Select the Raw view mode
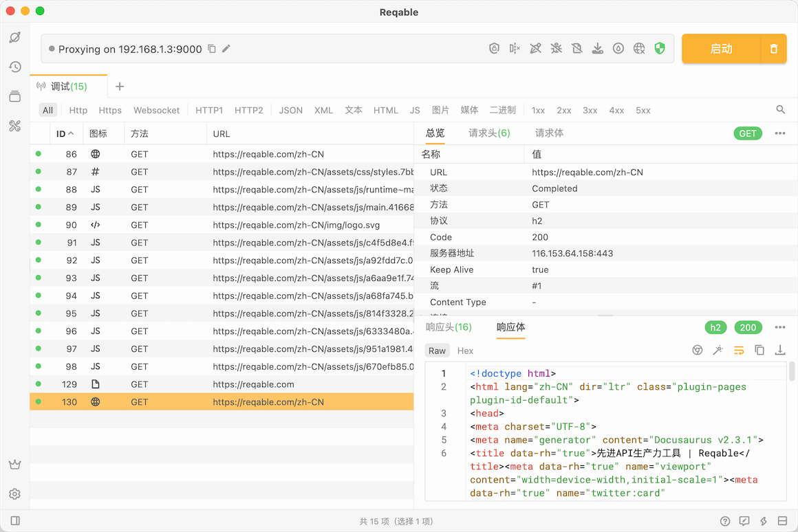Viewport: 798px width, 532px height. [x=437, y=351]
